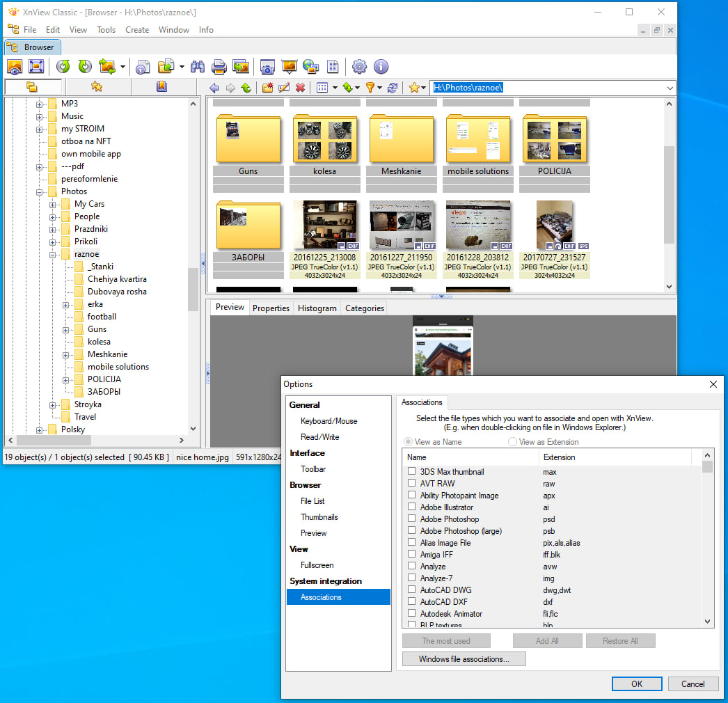Click the Fullscreen toolbar icon

click(36, 67)
